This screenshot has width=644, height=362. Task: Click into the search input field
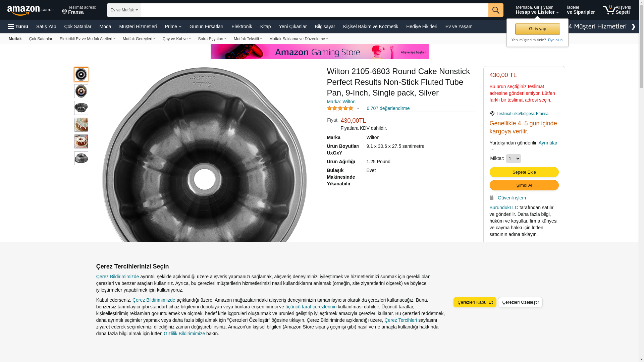click(314, 10)
